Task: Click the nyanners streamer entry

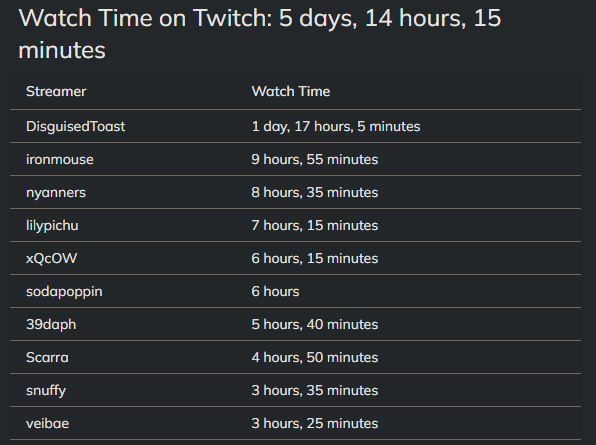Action: [x=56, y=193]
